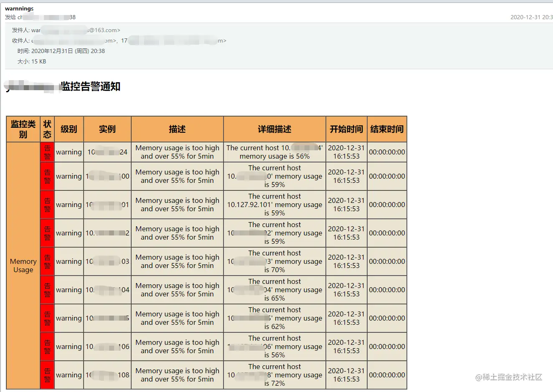The height and width of the screenshot is (392, 553).
Task: Click the detail cell reading 'is 70%'
Action: 274,261
